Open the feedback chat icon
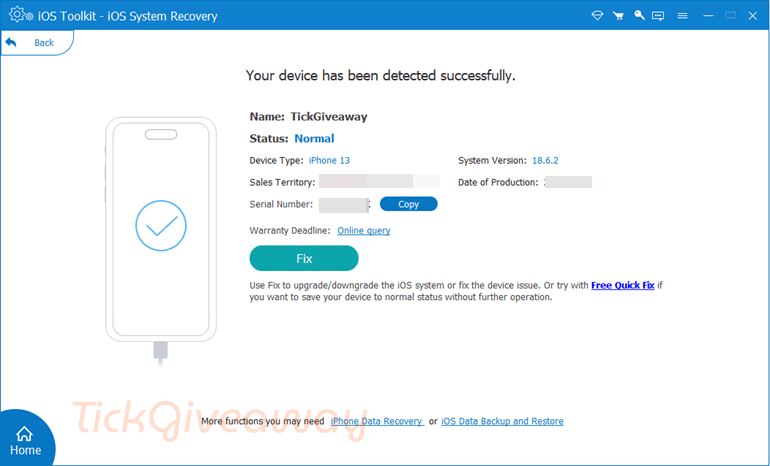 pyautogui.click(x=658, y=16)
